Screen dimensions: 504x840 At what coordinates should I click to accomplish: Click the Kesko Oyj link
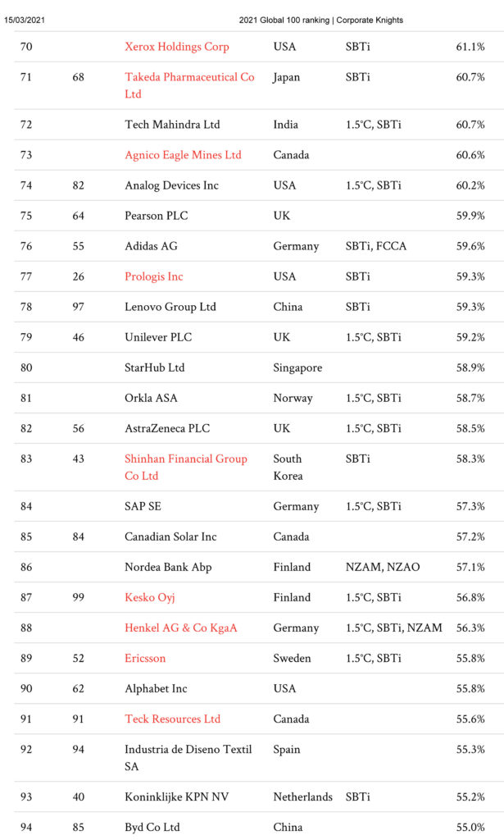pyautogui.click(x=150, y=597)
